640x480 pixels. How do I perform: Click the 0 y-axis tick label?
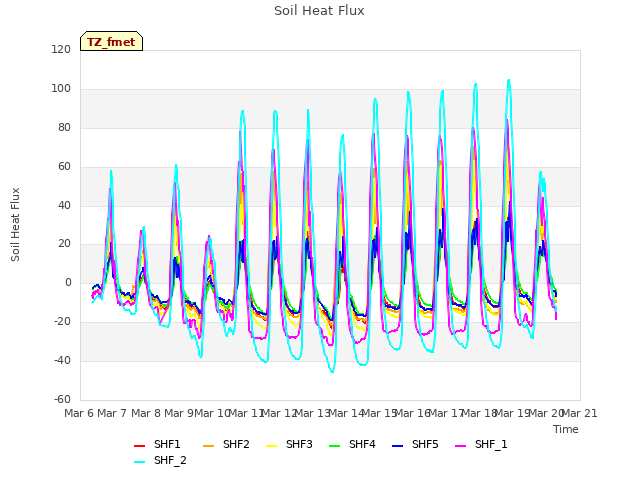click(68, 282)
